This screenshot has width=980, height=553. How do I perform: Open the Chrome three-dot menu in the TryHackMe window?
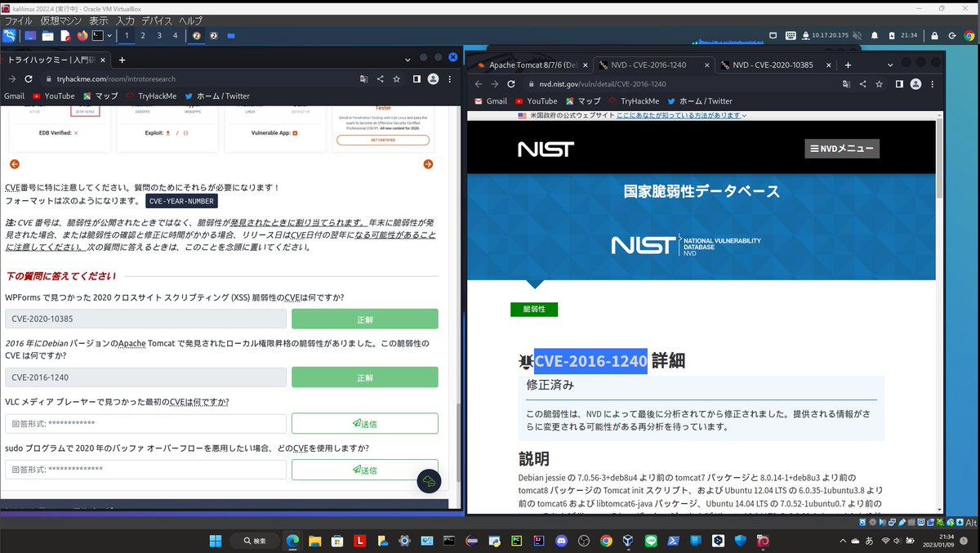coord(449,79)
